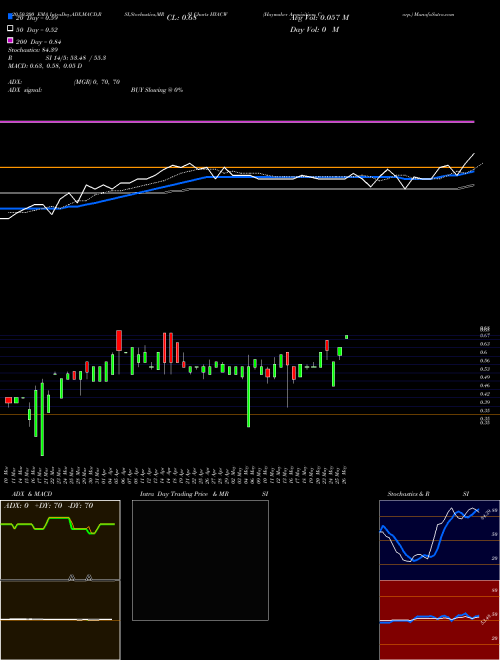Select the '50 Day - 0.52' legend text
The width and height of the screenshot is (500, 660).
click(37, 30)
